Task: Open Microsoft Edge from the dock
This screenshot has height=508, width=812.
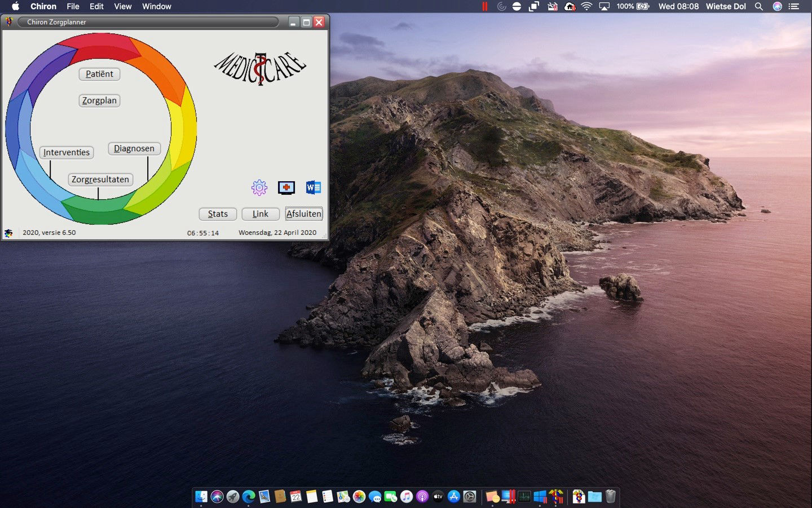Action: click(x=249, y=497)
